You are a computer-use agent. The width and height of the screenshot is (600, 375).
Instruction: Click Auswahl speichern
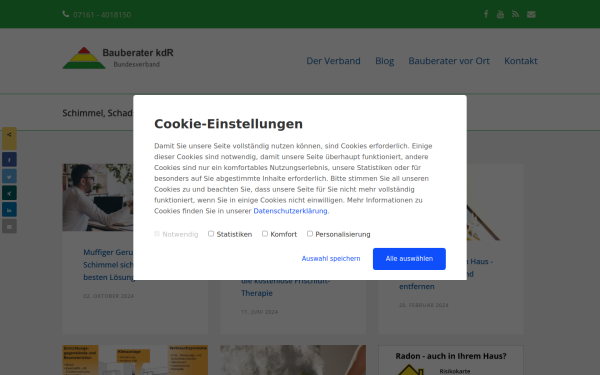pyautogui.click(x=331, y=259)
